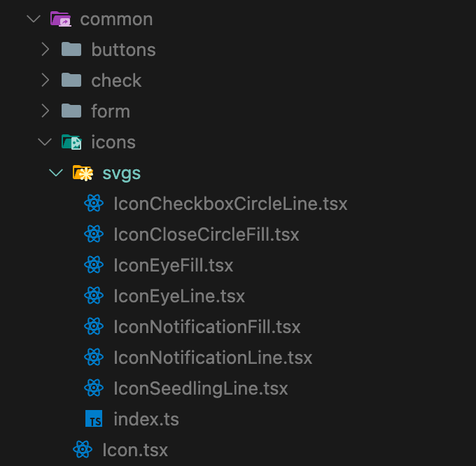This screenshot has height=466, width=476.
Task: Collapse the icons folder chevron
Action: (x=45, y=142)
